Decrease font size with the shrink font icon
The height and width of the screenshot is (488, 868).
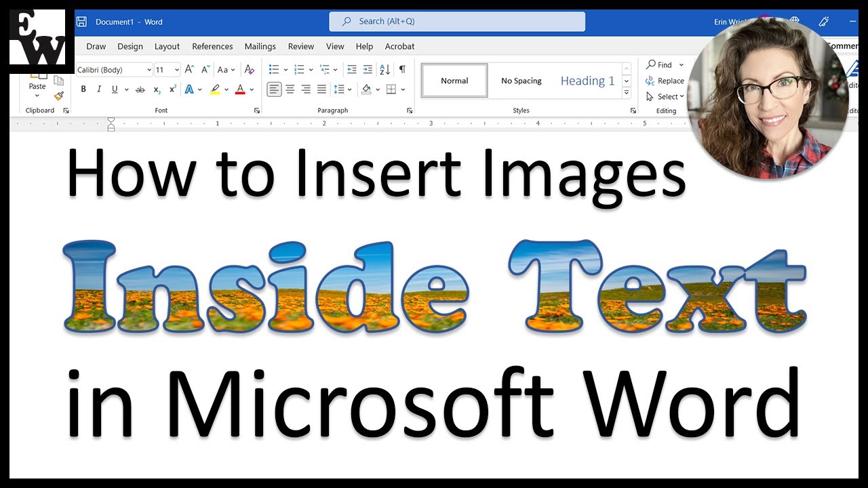(x=205, y=70)
